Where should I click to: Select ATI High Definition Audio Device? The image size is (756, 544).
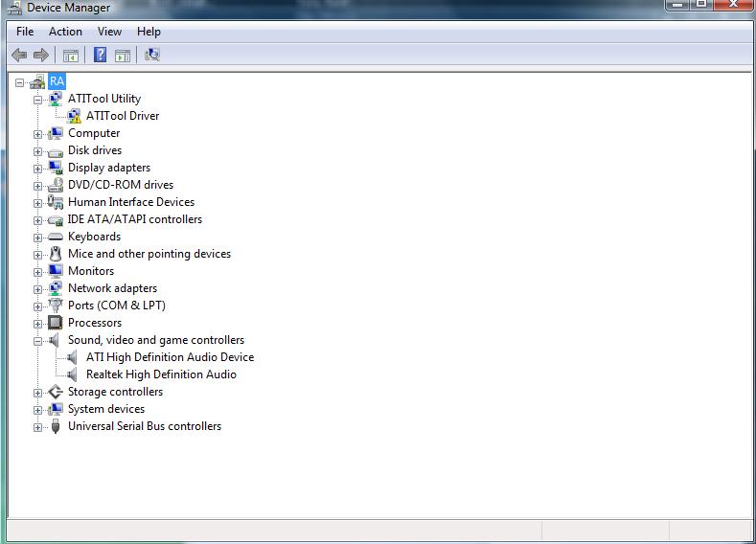click(x=170, y=357)
